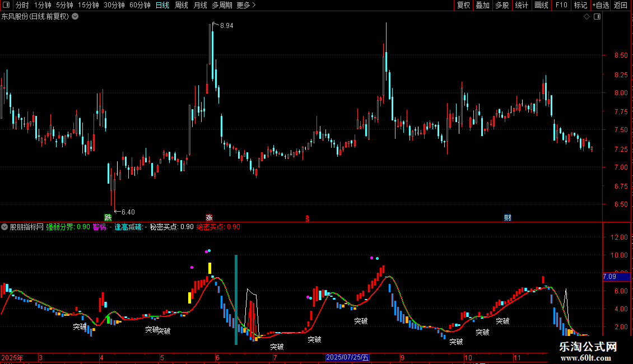The image size is (633, 364).
Task: Click the 秘密买点: 0.90 label
Action: coord(171,227)
